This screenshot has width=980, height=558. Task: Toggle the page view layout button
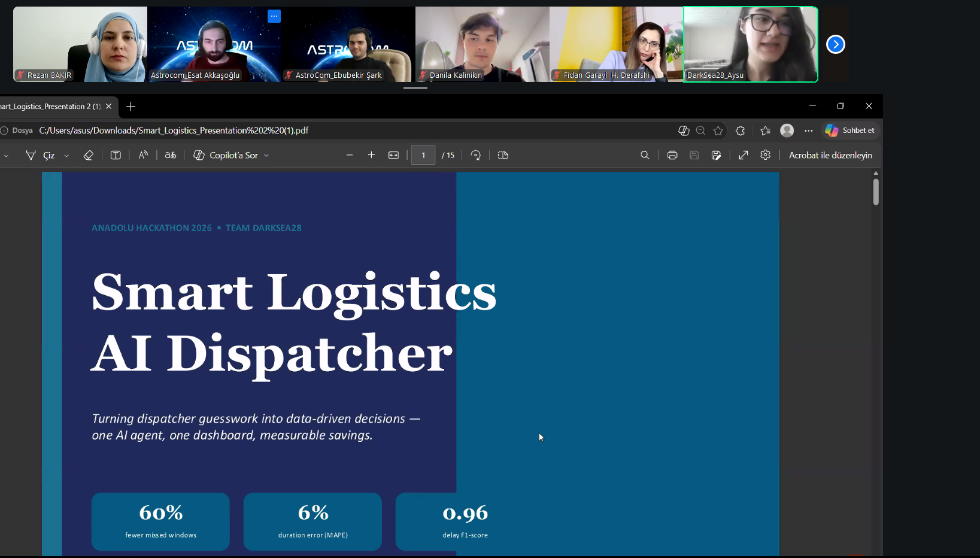[503, 155]
